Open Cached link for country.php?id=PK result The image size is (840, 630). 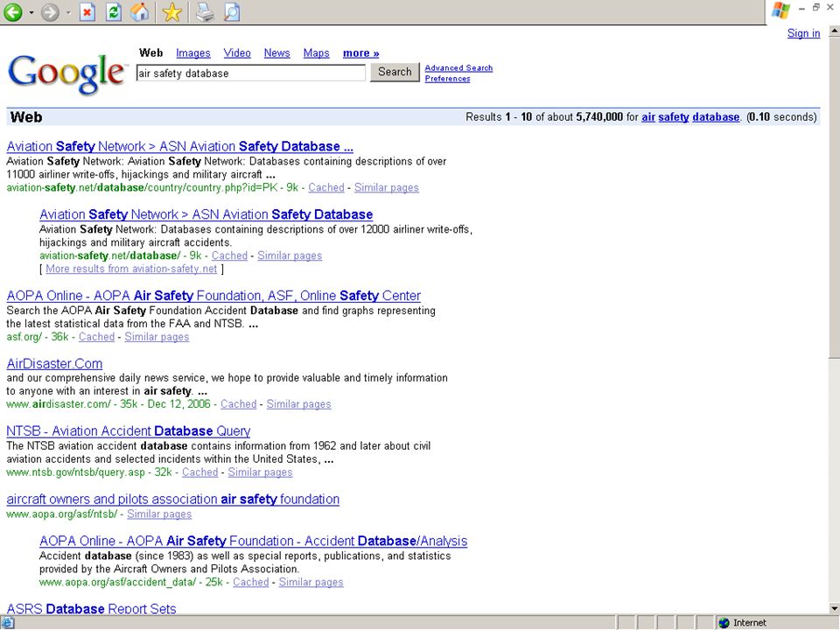(325, 187)
